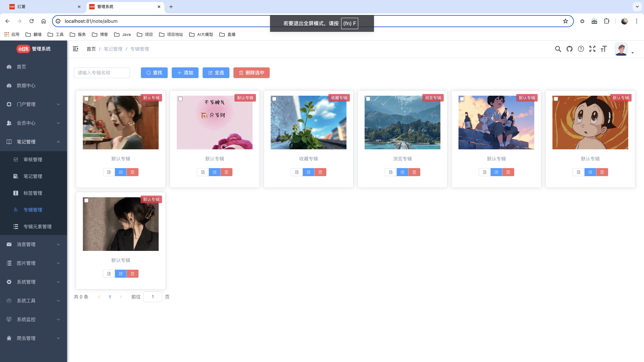This screenshot has height=362, width=644.
Task: Collapse the sidebar with hamburger icon
Action: pyautogui.click(x=75, y=49)
